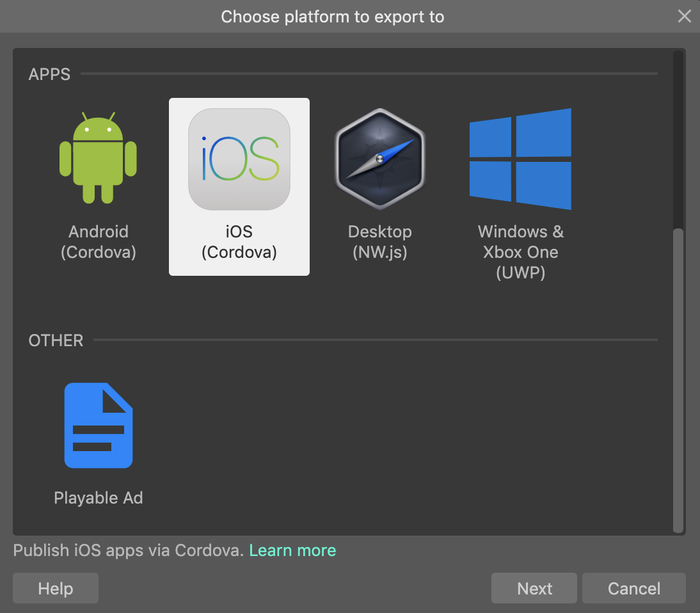Open the Learn more link
This screenshot has height=613, width=700.
[292, 550]
